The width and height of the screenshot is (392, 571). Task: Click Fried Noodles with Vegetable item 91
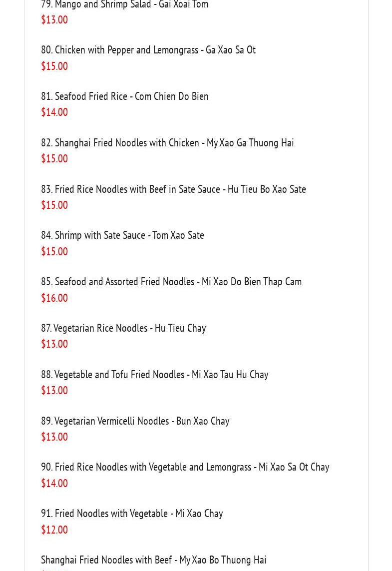(132, 514)
